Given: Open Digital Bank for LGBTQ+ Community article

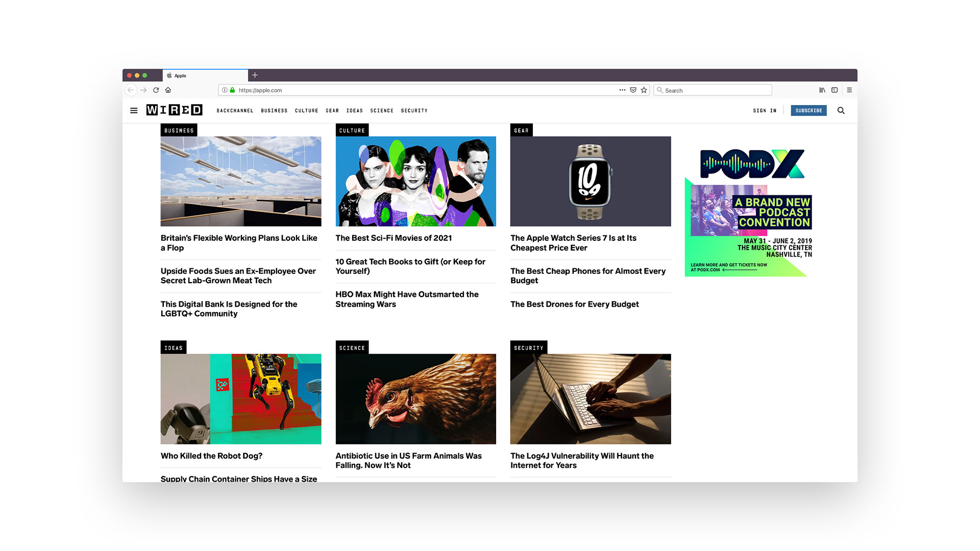Looking at the screenshot, I should 229,309.
